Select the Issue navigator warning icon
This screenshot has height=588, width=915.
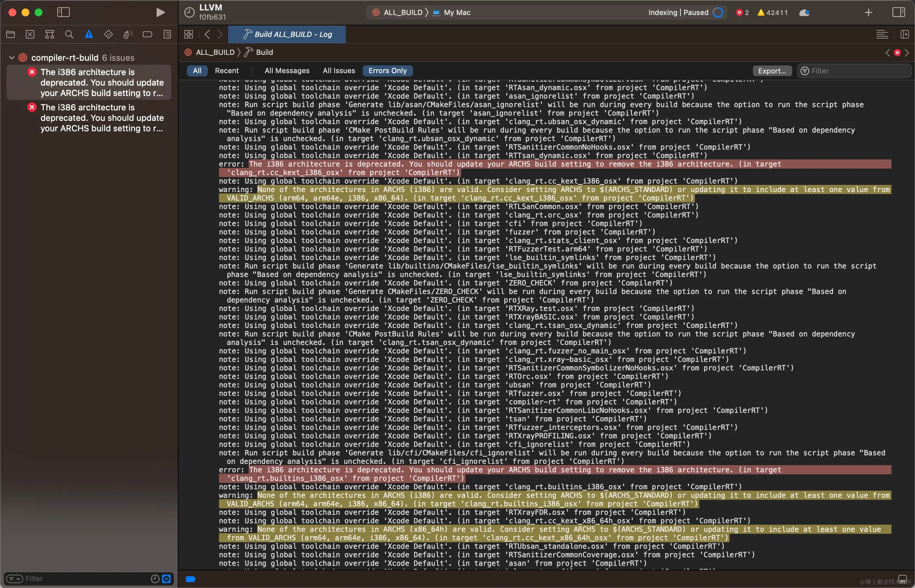point(89,34)
